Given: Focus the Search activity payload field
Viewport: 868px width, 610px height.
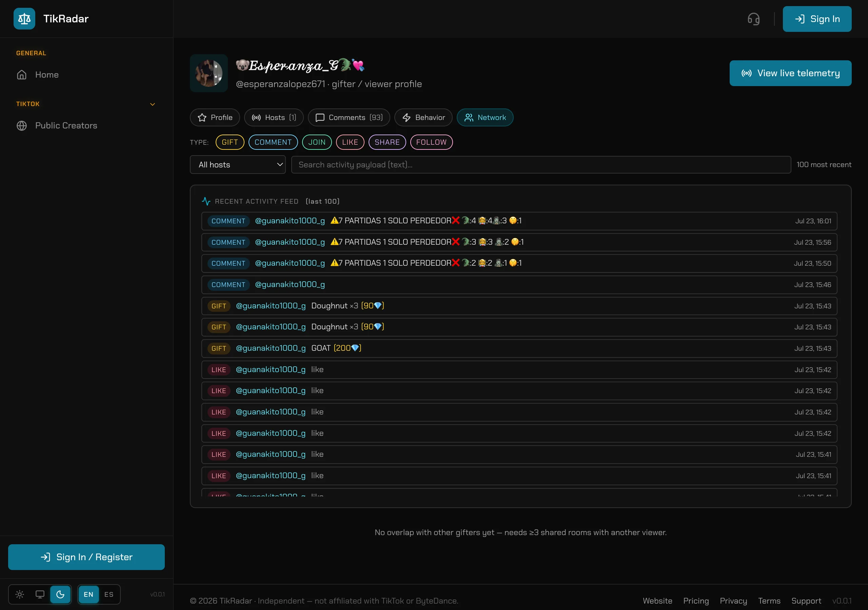Looking at the screenshot, I should tap(541, 165).
